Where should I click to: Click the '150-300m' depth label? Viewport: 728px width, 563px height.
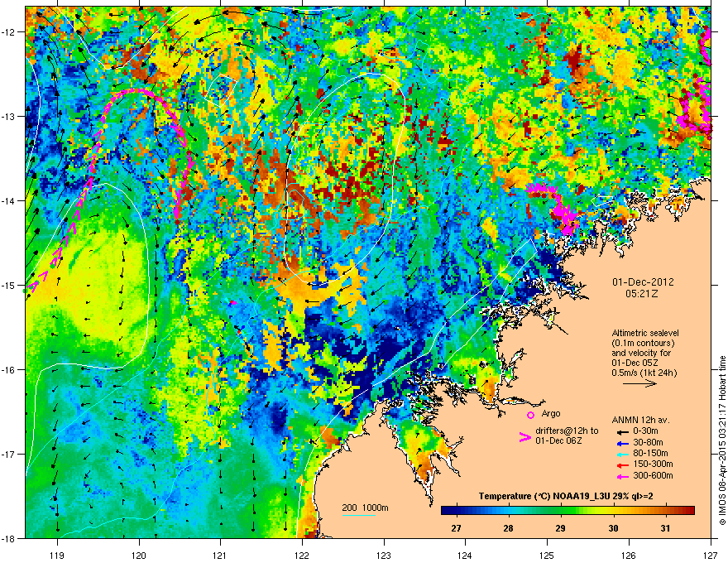pos(653,464)
